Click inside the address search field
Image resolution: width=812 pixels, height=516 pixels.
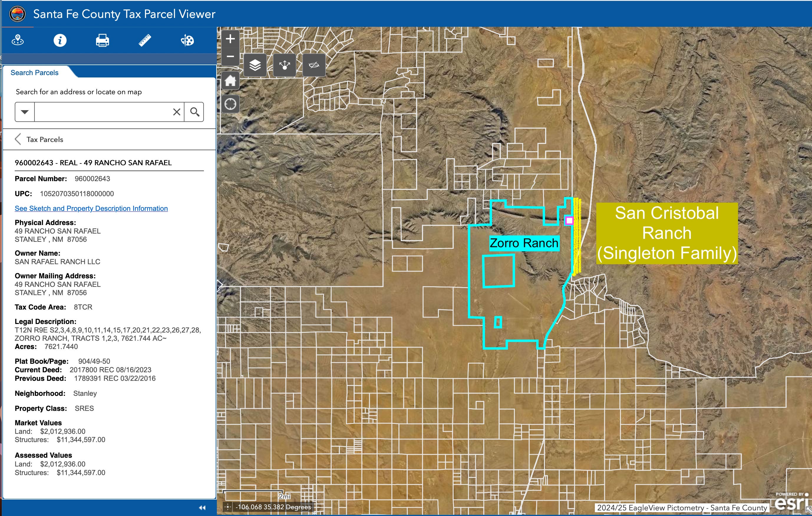click(x=103, y=112)
